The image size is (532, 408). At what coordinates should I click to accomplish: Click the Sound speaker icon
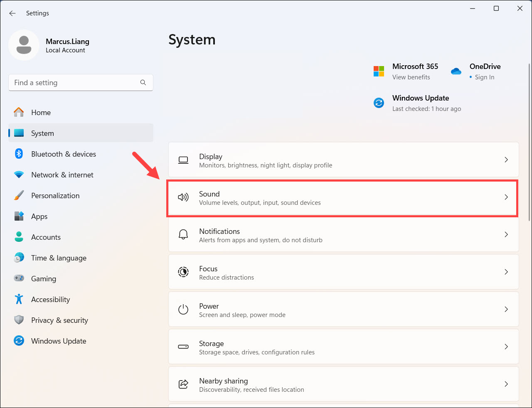point(183,197)
